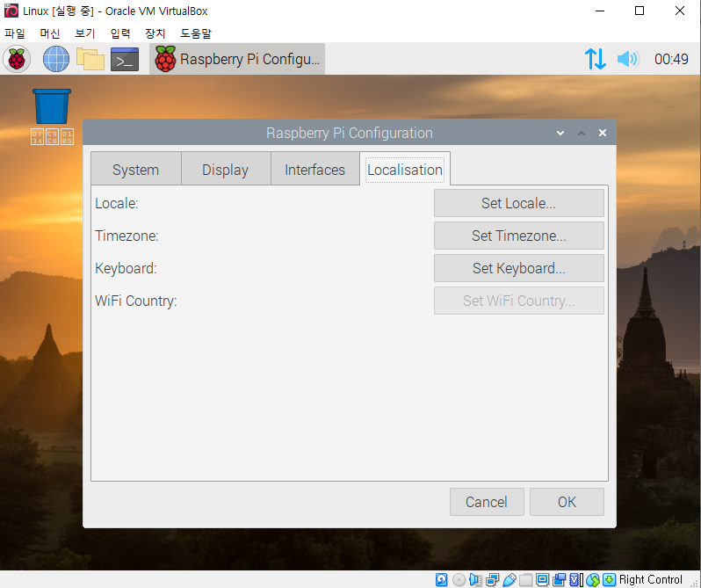Click the shared folders status icon
701x588 pixels.
pos(525,579)
